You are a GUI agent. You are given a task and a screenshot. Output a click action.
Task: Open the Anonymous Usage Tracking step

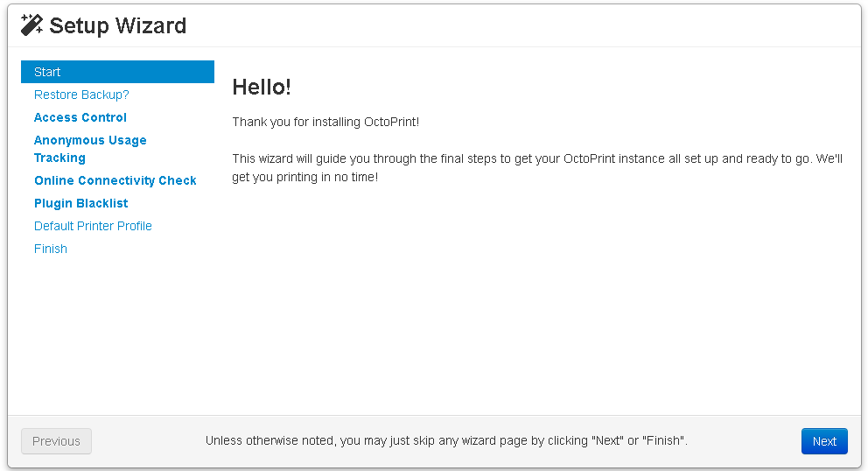point(90,149)
